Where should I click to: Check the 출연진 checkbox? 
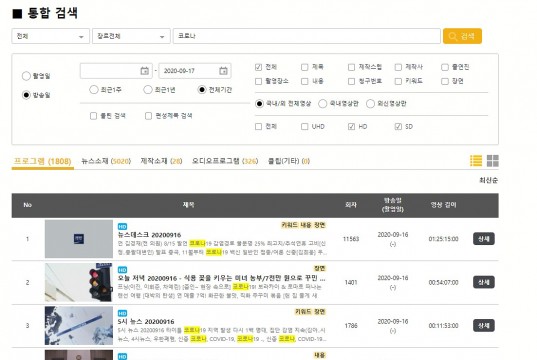[445, 67]
